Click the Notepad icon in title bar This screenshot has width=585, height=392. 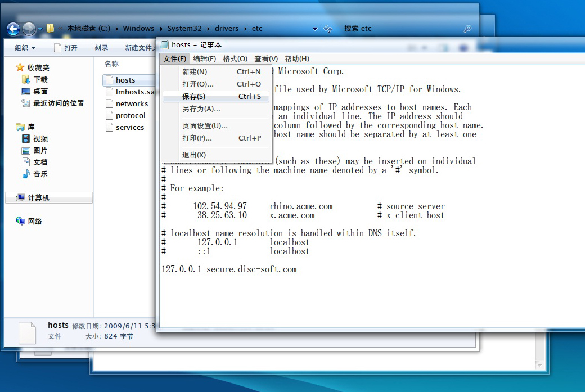pyautogui.click(x=164, y=45)
